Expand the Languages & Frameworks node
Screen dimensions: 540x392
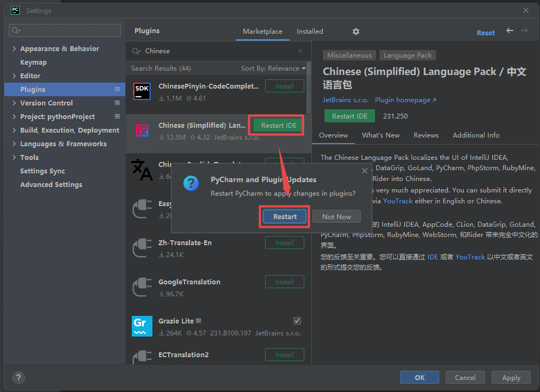coord(14,144)
